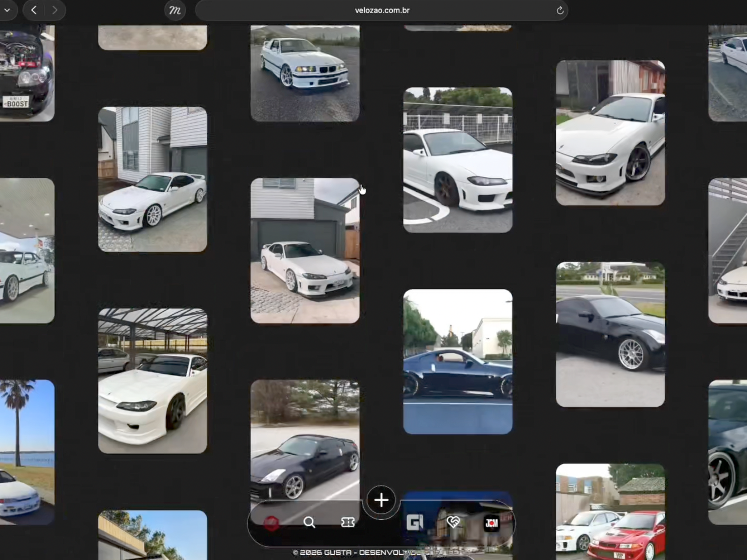Reload the page with the refresh icon

tap(560, 10)
